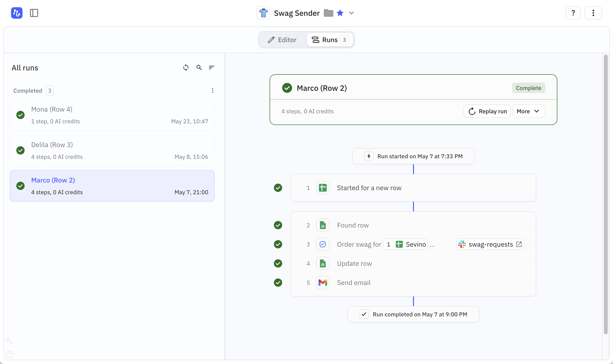Click the sort runs filter icon
Viewport: 613px width, 364px height.
tap(212, 68)
